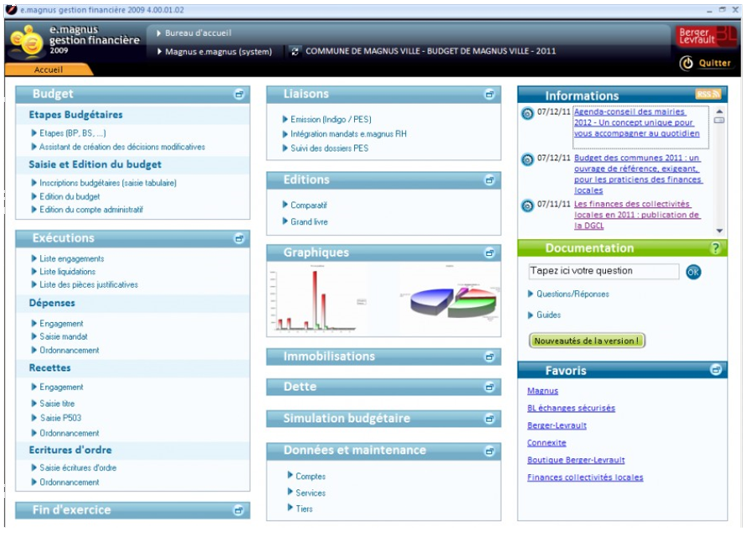Click the swap icon before COMMUNE DE MAGNUS VILLE
Viewport: 746px width, 552px height.
(295, 51)
